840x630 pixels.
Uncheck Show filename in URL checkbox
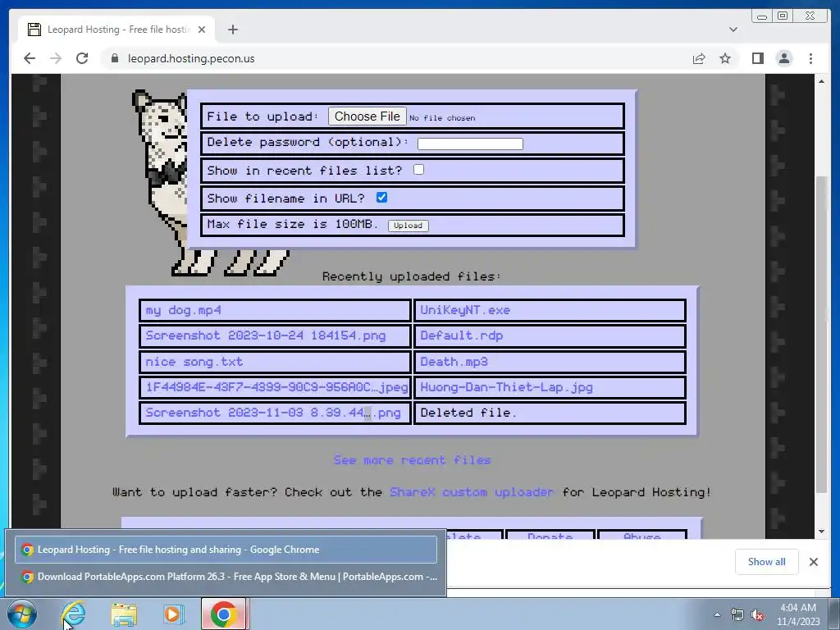point(381,197)
